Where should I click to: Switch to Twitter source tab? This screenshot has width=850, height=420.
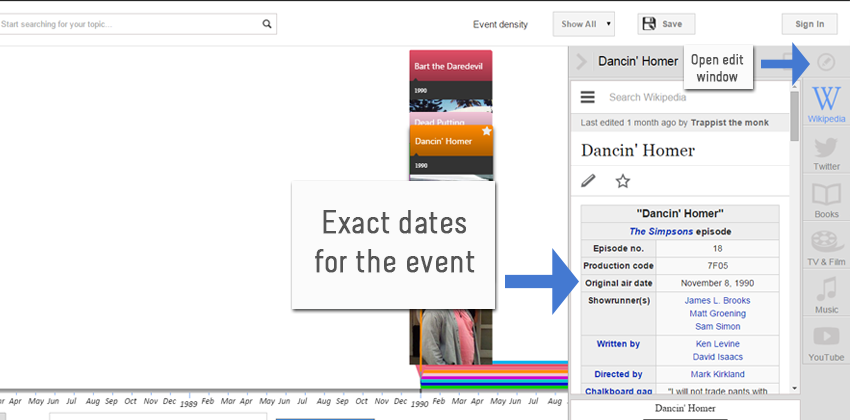pyautogui.click(x=826, y=152)
